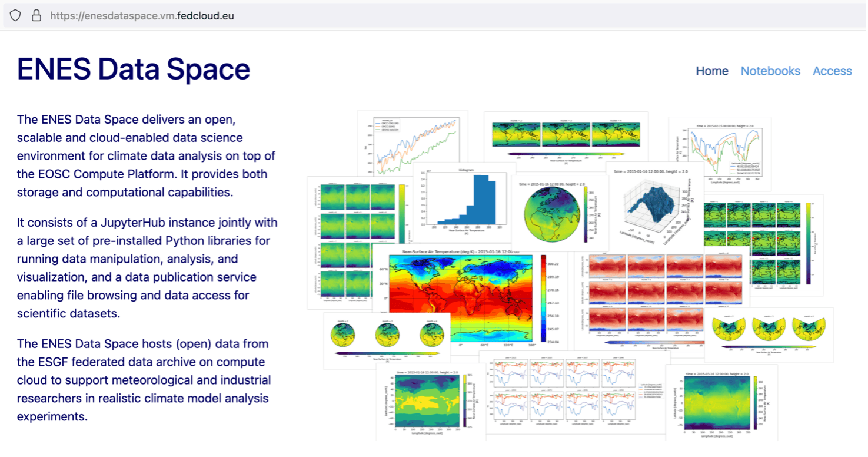Click the green monthly maps grid thumbnail
This screenshot has height=457, width=868.
tap(359, 241)
